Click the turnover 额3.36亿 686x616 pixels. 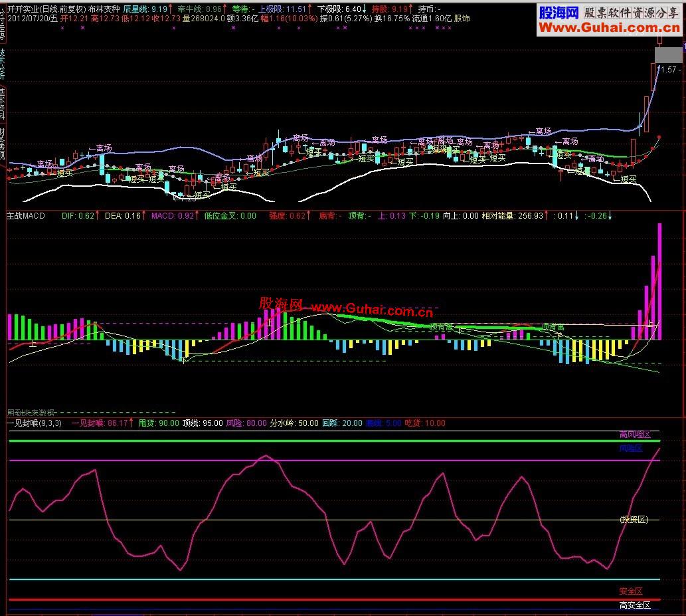[242, 19]
